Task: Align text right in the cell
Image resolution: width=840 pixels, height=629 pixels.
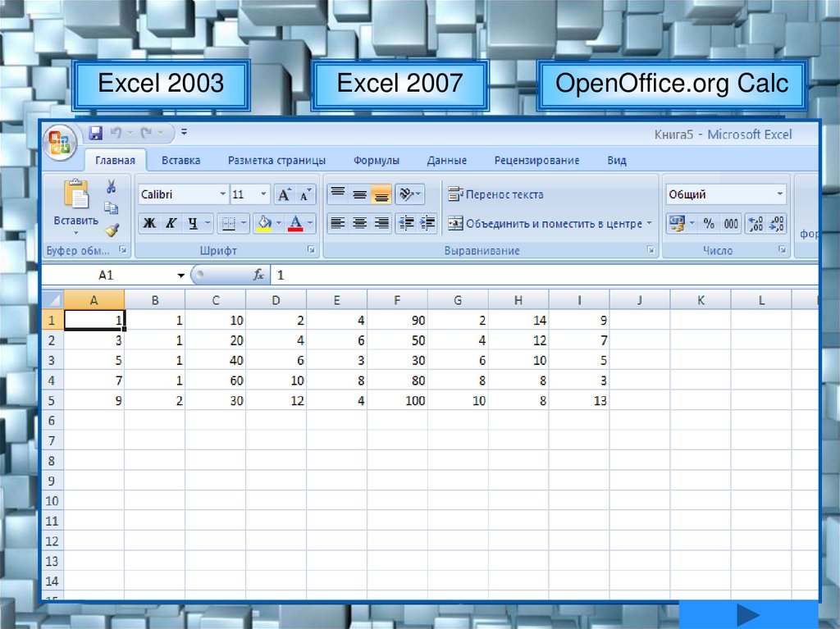Action: (x=381, y=223)
